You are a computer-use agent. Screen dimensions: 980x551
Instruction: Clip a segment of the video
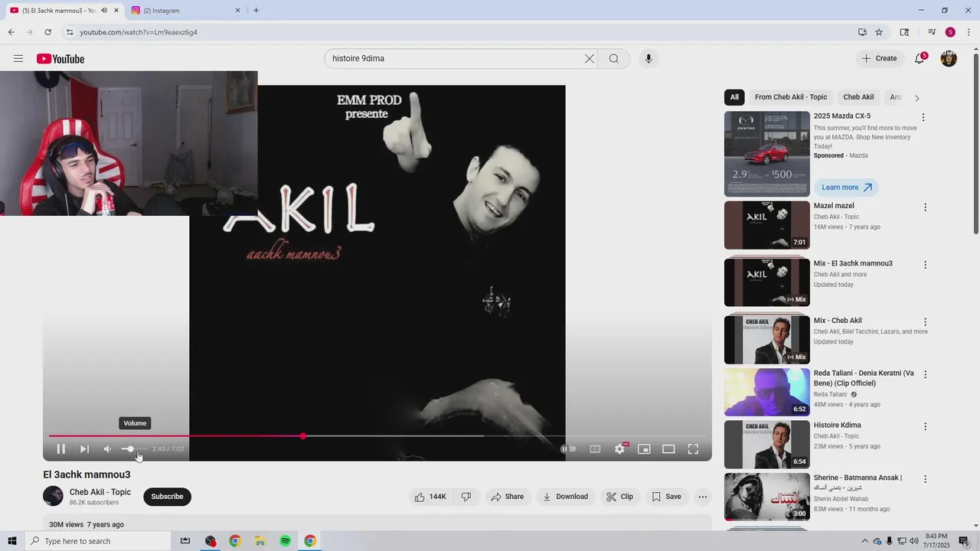619,497
